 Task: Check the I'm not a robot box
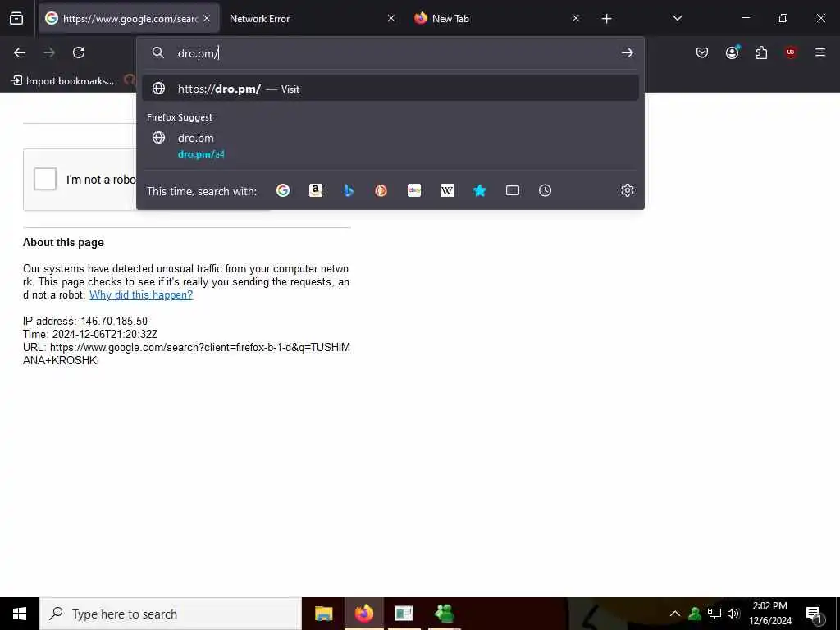point(45,179)
